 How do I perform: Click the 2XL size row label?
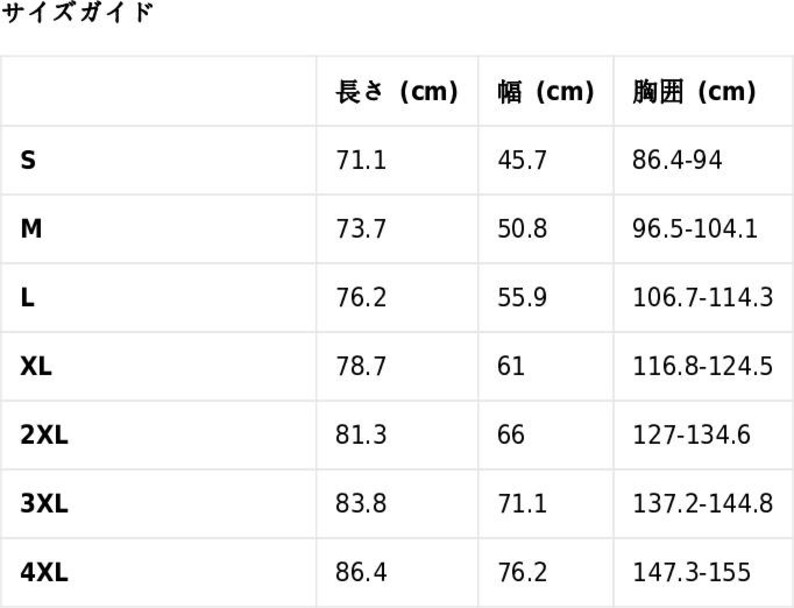44,435
